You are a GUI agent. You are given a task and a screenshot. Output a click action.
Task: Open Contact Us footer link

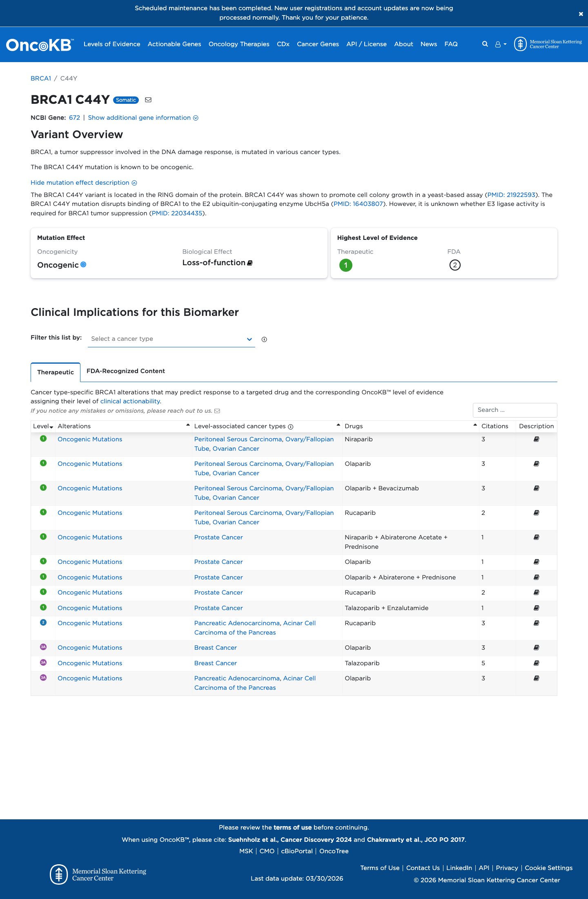[x=423, y=868]
